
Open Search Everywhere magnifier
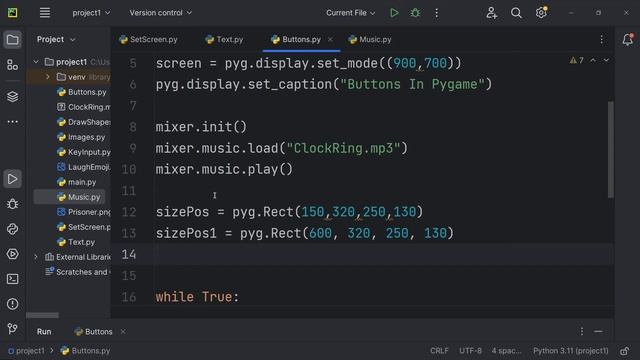(516, 13)
